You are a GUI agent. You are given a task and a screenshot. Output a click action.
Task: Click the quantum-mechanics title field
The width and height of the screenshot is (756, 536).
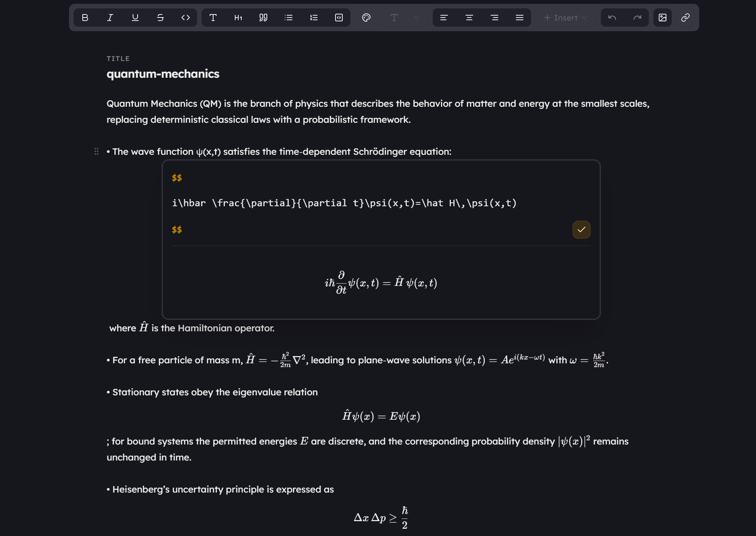163,74
